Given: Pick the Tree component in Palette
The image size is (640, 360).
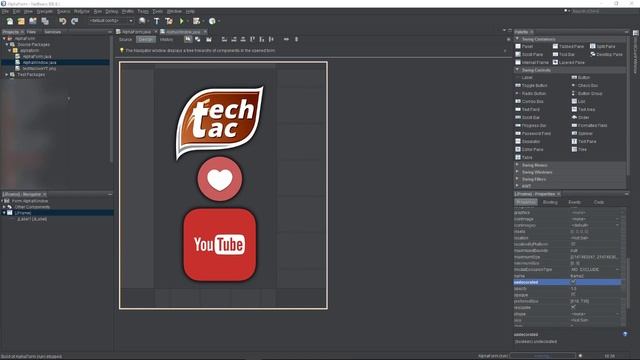Looking at the screenshot, I should coord(579,150).
